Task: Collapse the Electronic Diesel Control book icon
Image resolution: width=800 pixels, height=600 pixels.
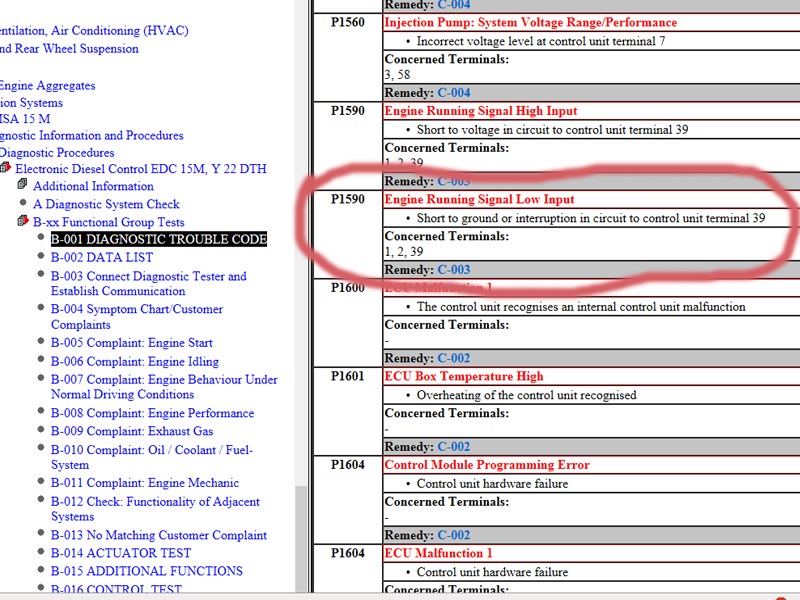Action: [6, 167]
